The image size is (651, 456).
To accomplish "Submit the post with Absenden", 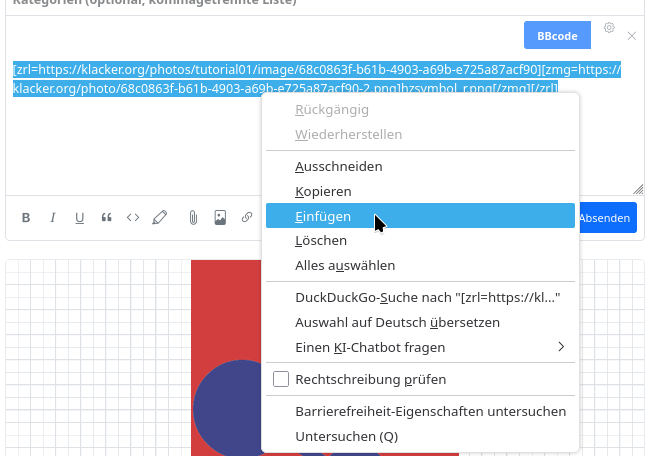I will point(606,218).
